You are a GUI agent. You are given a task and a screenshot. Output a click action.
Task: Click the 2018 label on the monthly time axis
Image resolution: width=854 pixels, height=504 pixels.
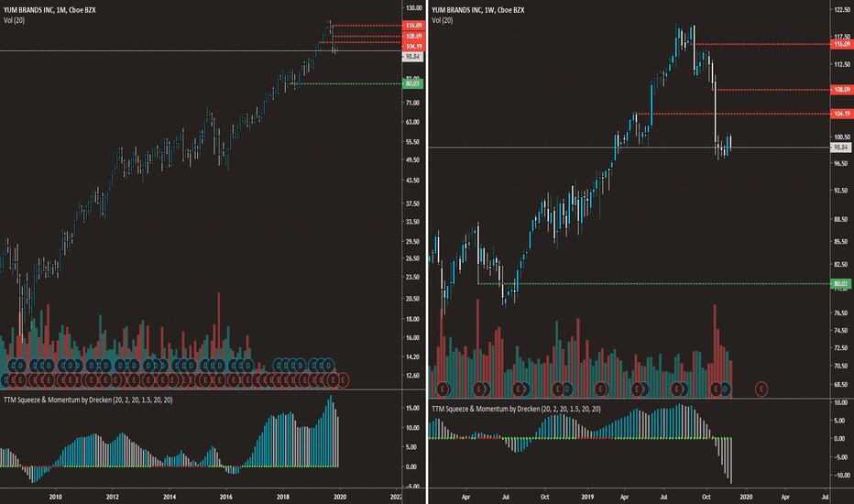(282, 497)
